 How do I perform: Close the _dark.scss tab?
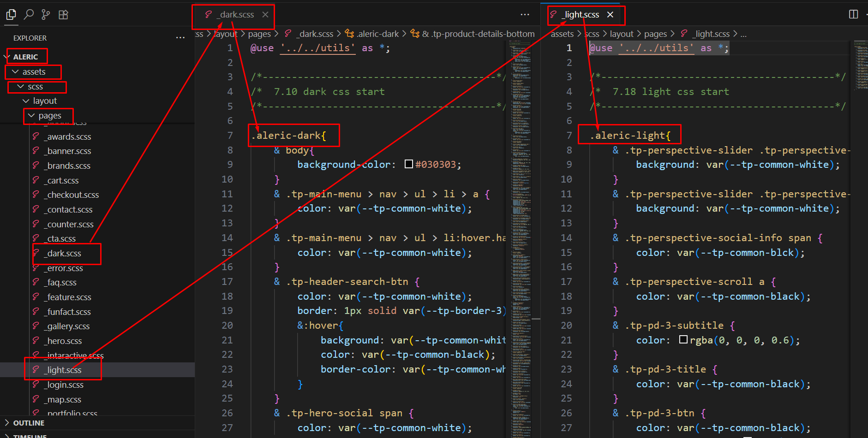click(265, 15)
